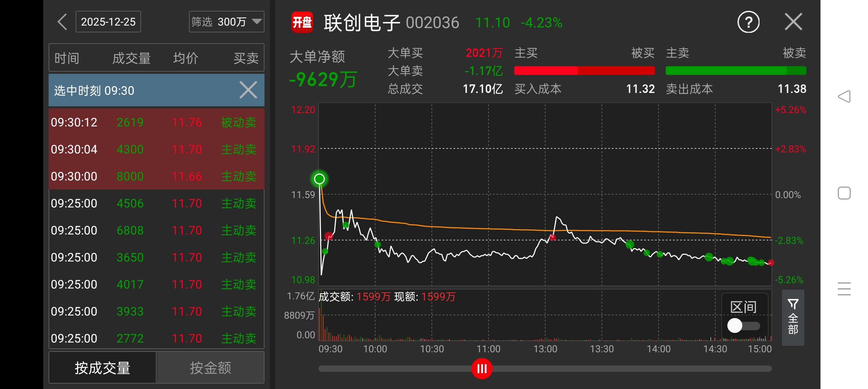The image size is (868, 389).
Task: Click the 买卖 column header
Action: (246, 58)
